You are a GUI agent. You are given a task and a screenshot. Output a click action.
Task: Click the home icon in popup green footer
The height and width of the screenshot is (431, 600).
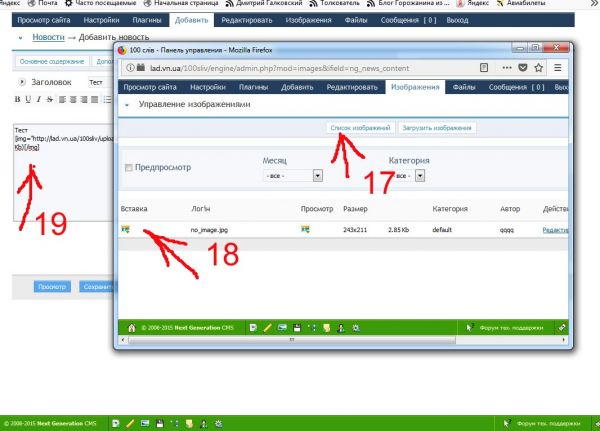[132, 328]
